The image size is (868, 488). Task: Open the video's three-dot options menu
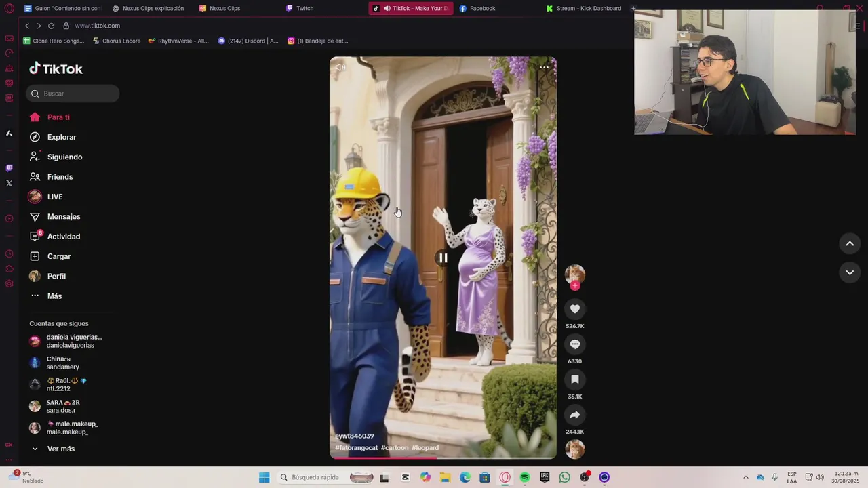544,67
